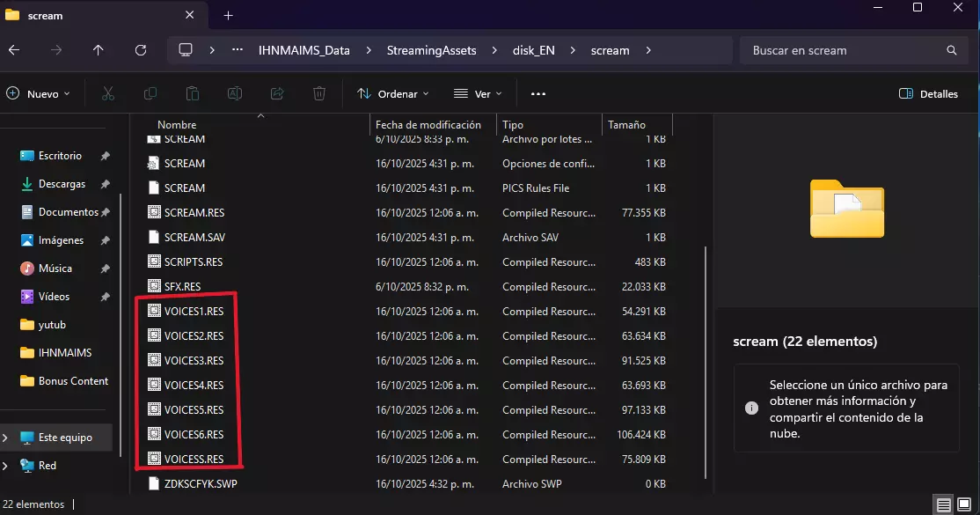Viewport: 980px width, 515px height.
Task: Click the folder preview thumbnail in details pane
Action: (847, 209)
